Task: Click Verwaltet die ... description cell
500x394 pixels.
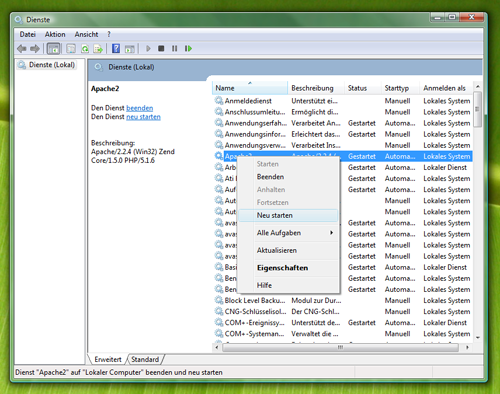Action: (x=315, y=334)
